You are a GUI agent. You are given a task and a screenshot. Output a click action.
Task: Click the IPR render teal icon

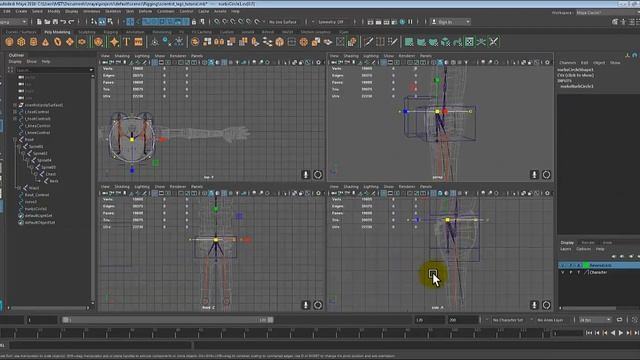coord(402,22)
